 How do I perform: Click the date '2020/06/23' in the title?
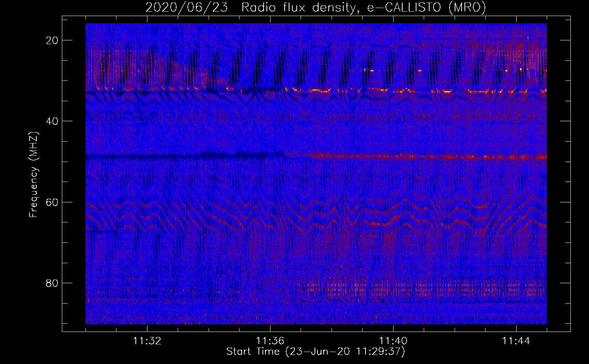tap(187, 8)
